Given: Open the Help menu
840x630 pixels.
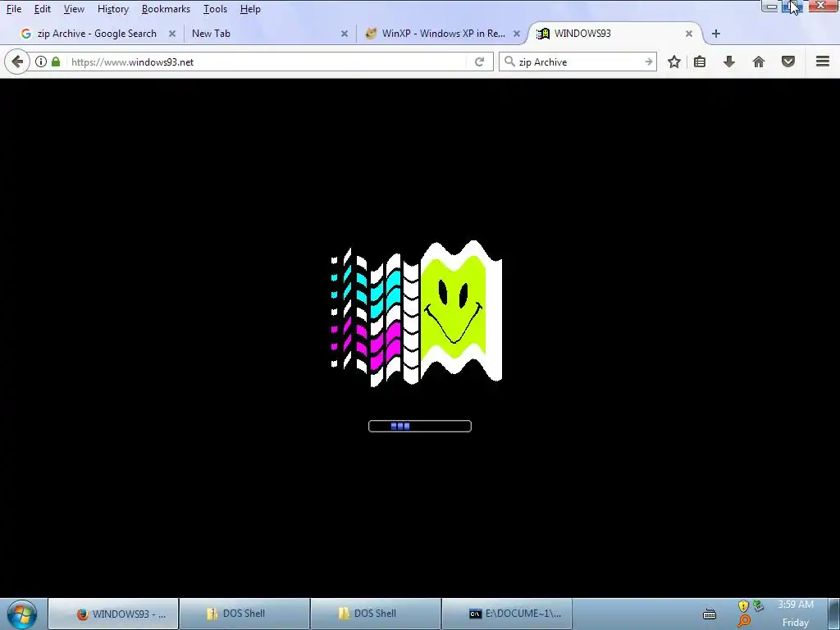Looking at the screenshot, I should pyautogui.click(x=250, y=9).
